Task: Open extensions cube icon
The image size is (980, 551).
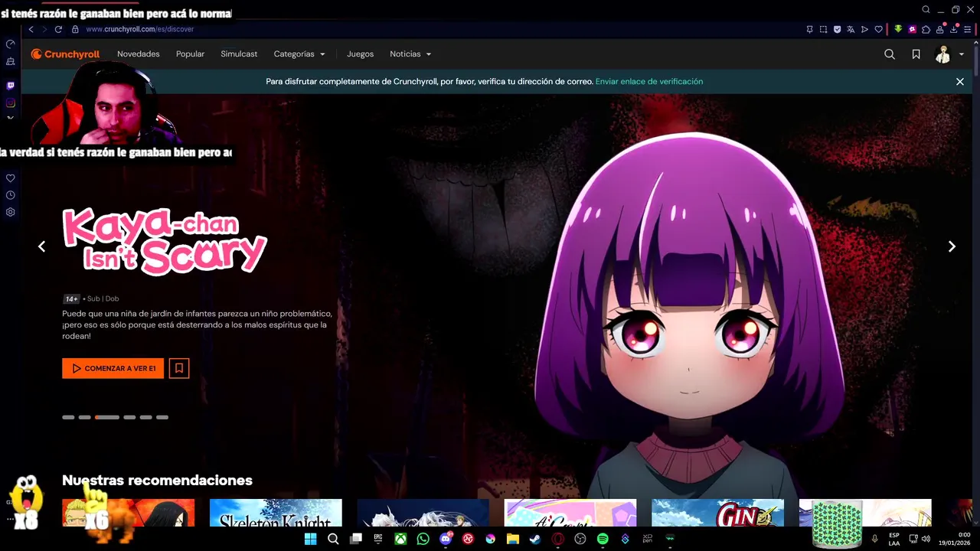Action: point(926,29)
